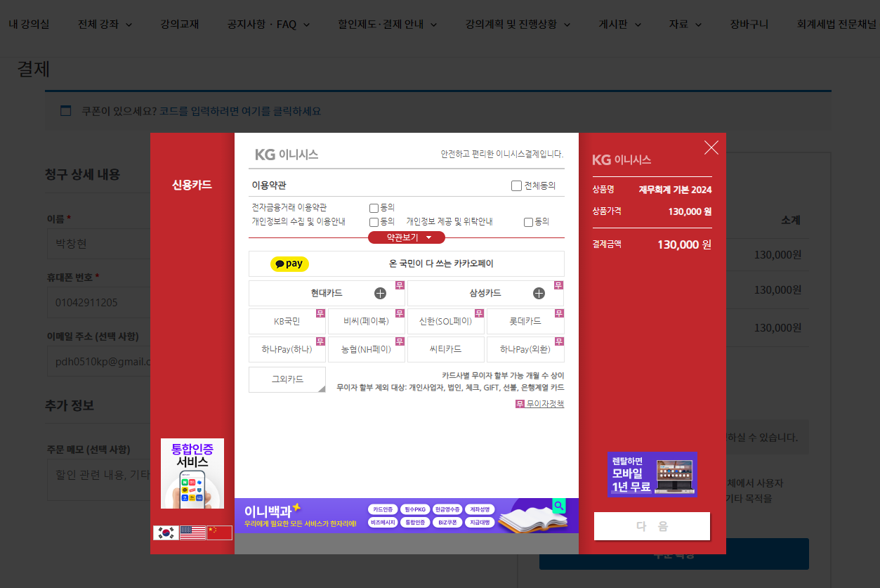Open 그외카드 card selector

click(287, 379)
